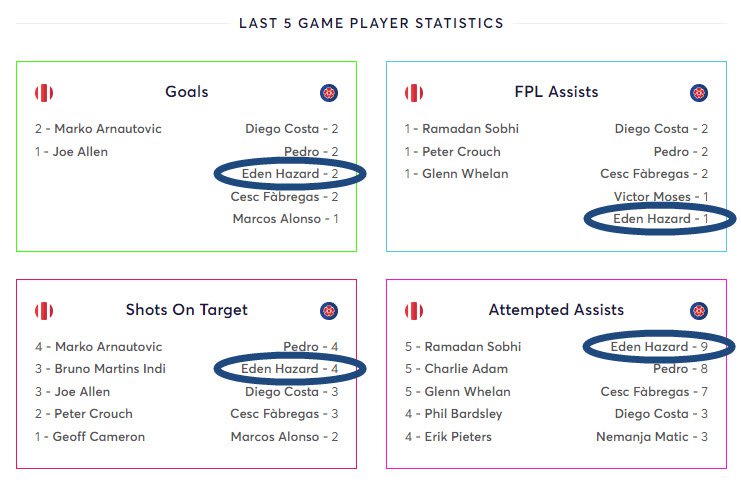Click the Stoke crest in Attempted Assists panel
Image resolution: width=741 pixels, height=485 pixels.
pos(414,311)
